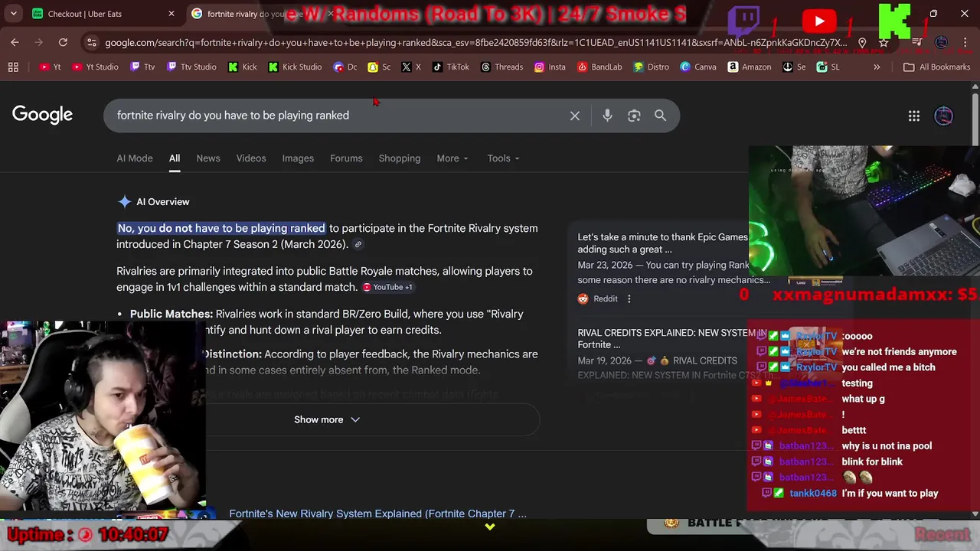Select the Forums results tab
The image size is (980, 551).
pos(346,158)
